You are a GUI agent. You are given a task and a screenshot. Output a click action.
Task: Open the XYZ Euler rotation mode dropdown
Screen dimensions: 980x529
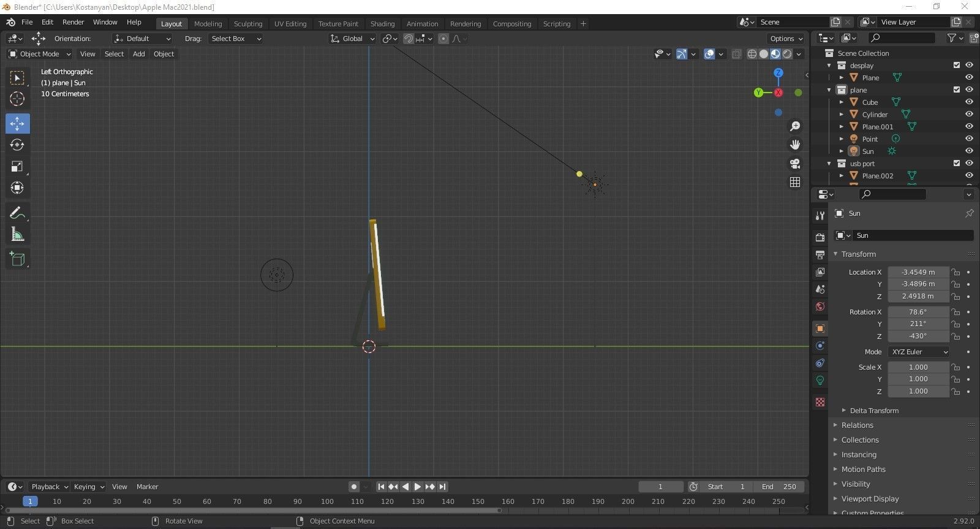(918, 352)
